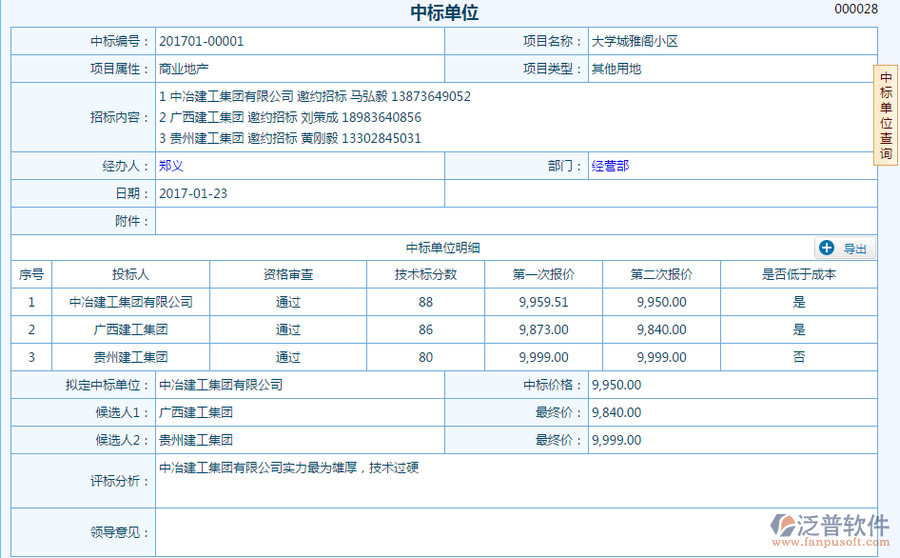
Task: Click the 项目名称 field 大学城雅阁小区
Action: (635, 41)
